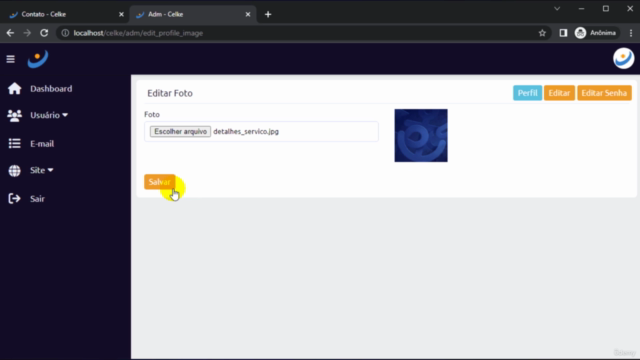Reload the page with refresh icon
Image resolution: width=640 pixels, height=360 pixels.
[x=44, y=33]
